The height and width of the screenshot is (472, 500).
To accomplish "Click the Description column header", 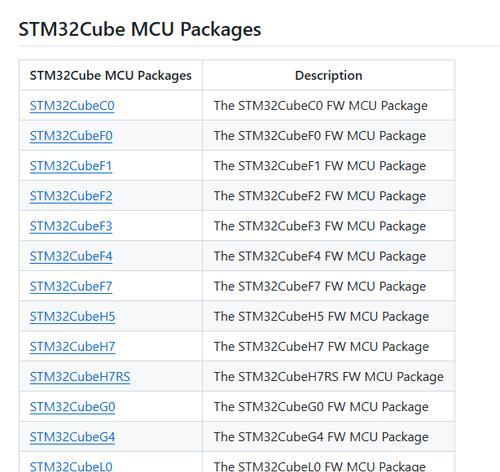I will coord(328,75).
